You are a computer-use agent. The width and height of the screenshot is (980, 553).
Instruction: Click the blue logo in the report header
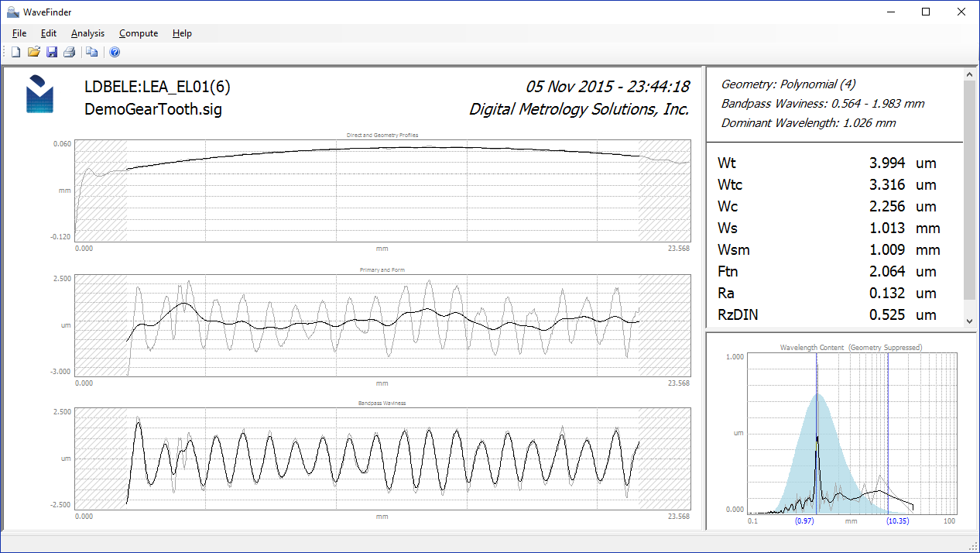[39, 94]
